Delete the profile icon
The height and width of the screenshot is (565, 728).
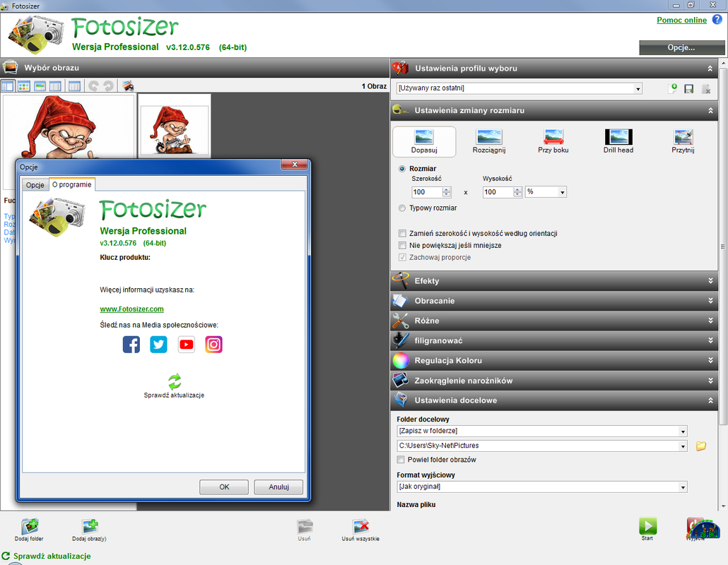click(x=706, y=88)
